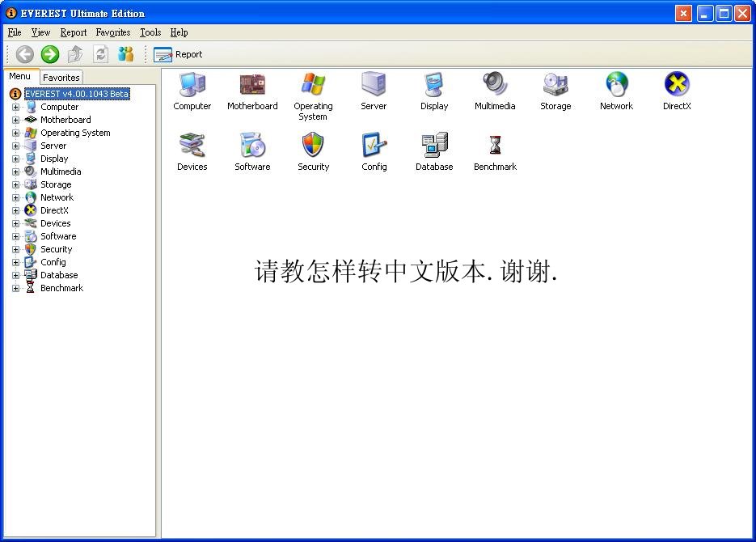Open the View menu
This screenshot has width=756, height=542.
(40, 32)
